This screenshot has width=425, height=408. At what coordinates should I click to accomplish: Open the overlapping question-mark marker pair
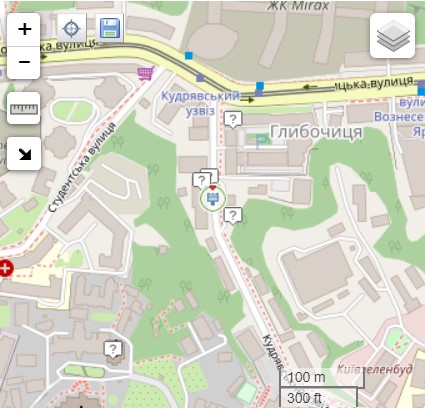[205, 179]
